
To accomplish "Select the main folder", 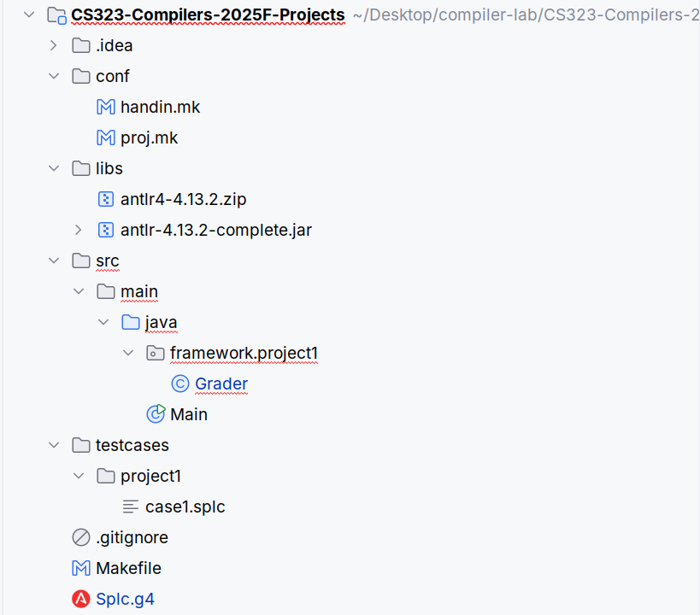I will pos(138,291).
